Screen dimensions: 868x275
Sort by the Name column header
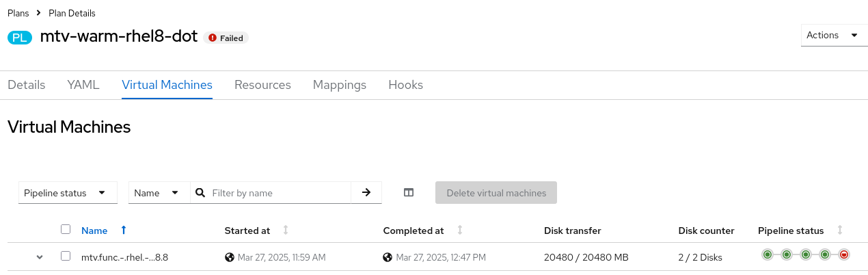(94, 231)
